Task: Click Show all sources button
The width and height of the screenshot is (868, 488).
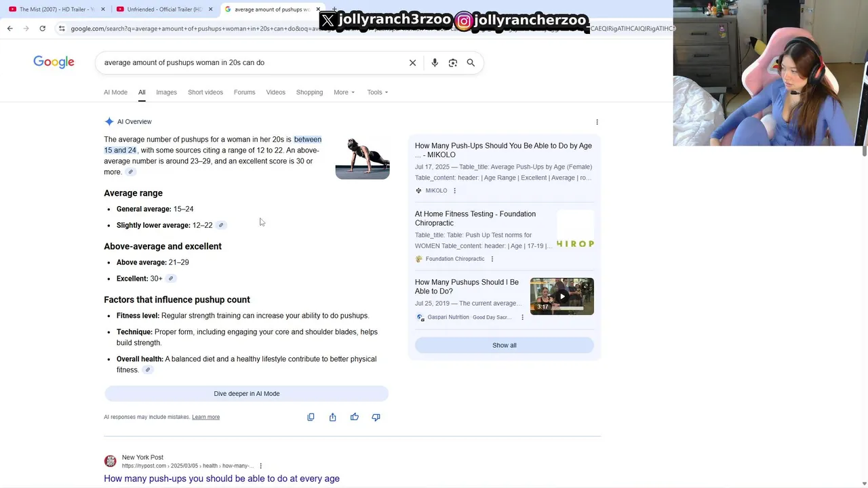Action: coord(505,345)
